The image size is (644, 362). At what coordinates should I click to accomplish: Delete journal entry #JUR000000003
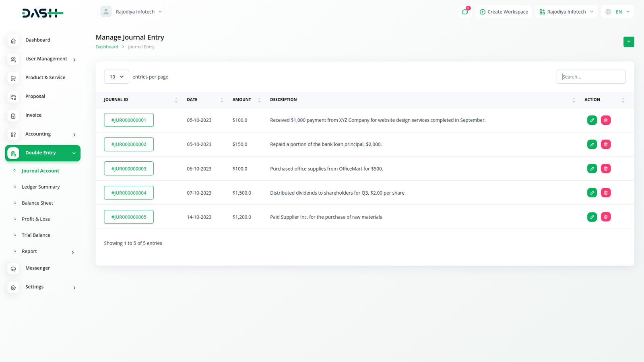tap(606, 169)
